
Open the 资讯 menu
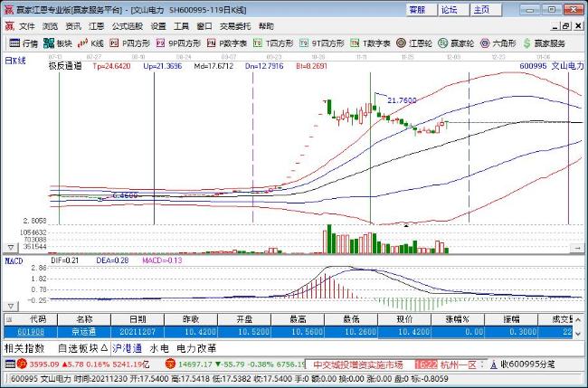[x=73, y=26]
